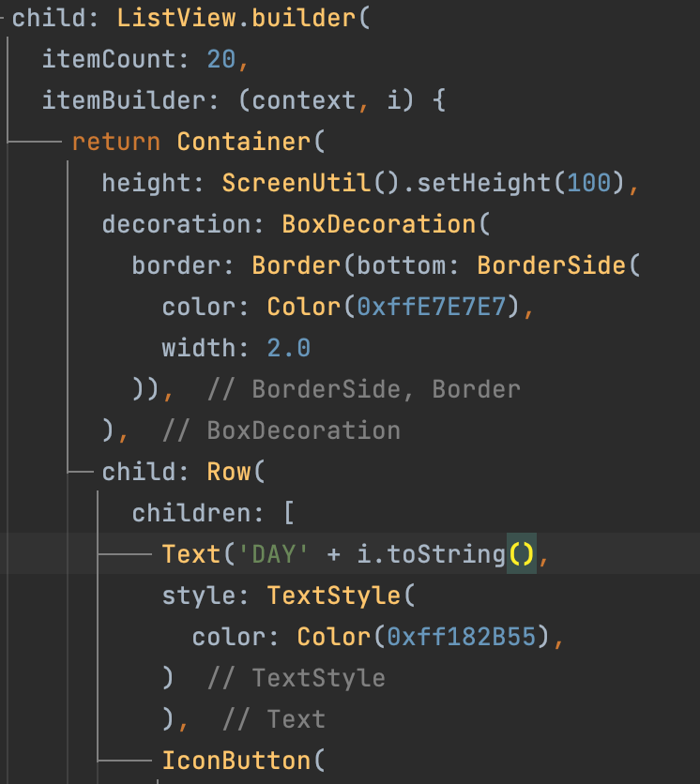700x784 pixels.
Task: Click the BoxDecoration class name
Action: pos(379,224)
